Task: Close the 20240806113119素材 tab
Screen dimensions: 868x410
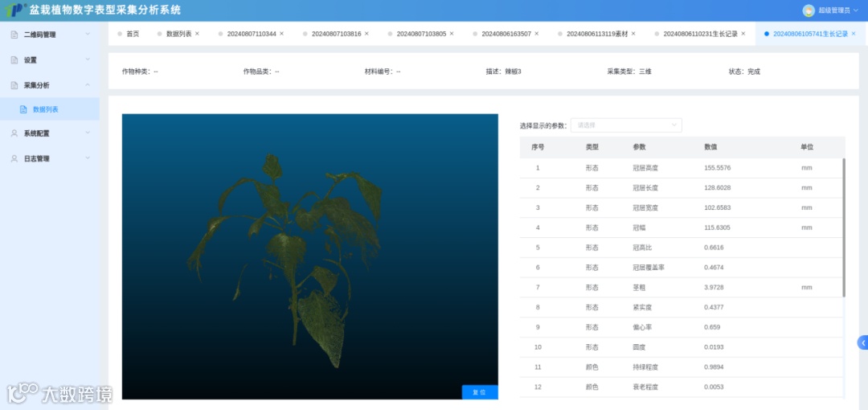Action: pyautogui.click(x=633, y=34)
